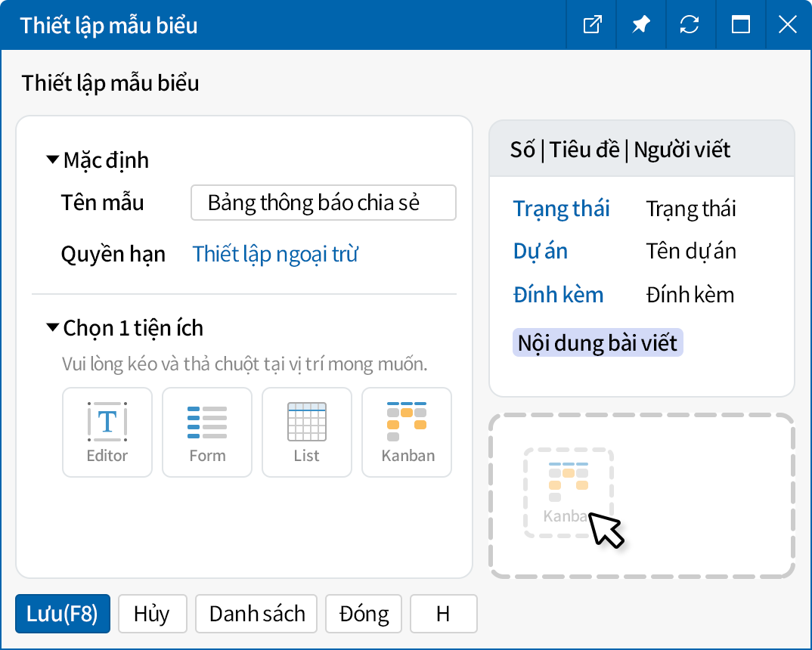Select the Kanban widget in the utility list
Viewport: 812px width, 650px height.
point(407,432)
